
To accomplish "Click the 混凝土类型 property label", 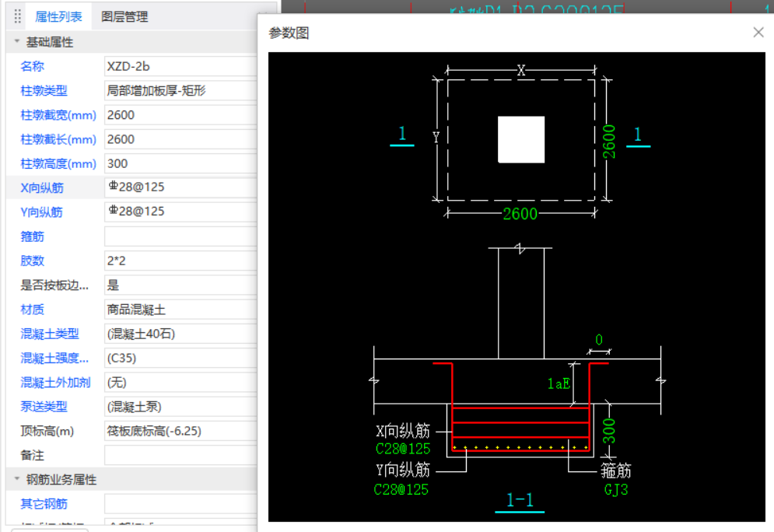I will (49, 334).
